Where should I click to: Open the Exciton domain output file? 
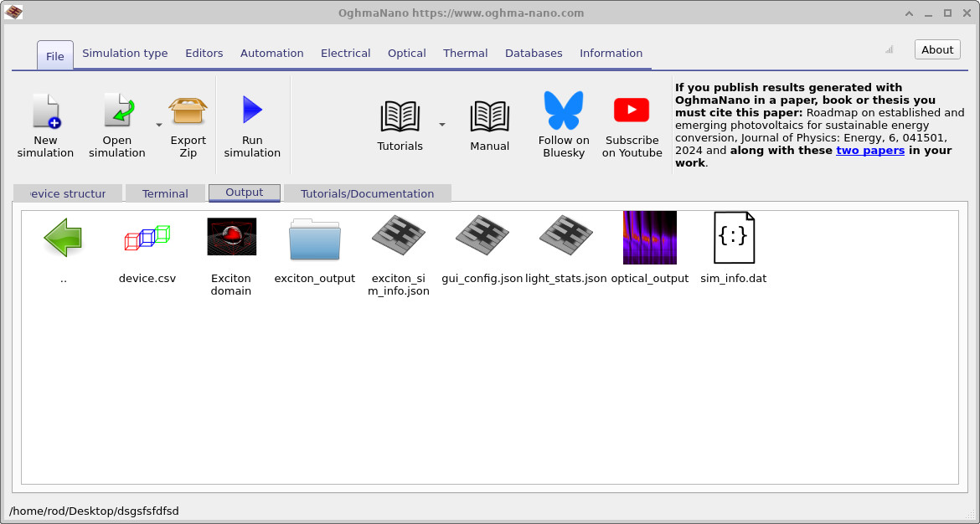(x=231, y=237)
